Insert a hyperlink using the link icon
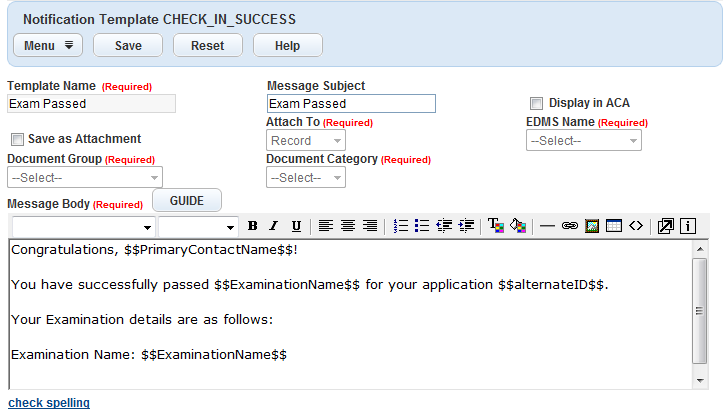The height and width of the screenshot is (414, 725). coord(570,226)
